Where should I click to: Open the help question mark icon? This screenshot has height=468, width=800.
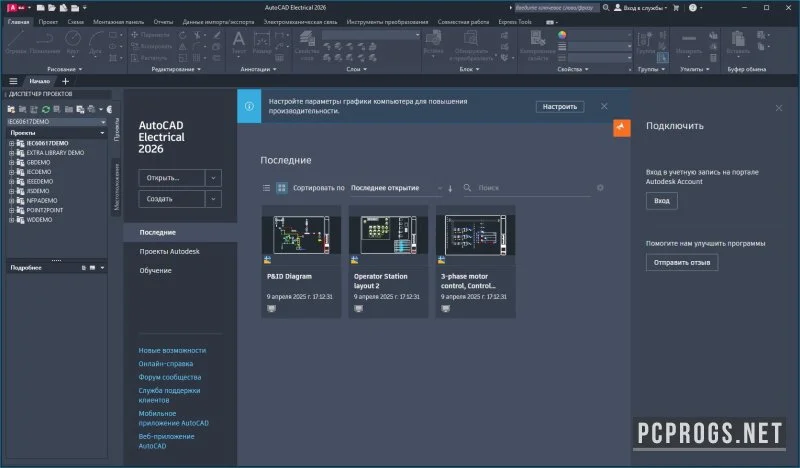click(692, 8)
